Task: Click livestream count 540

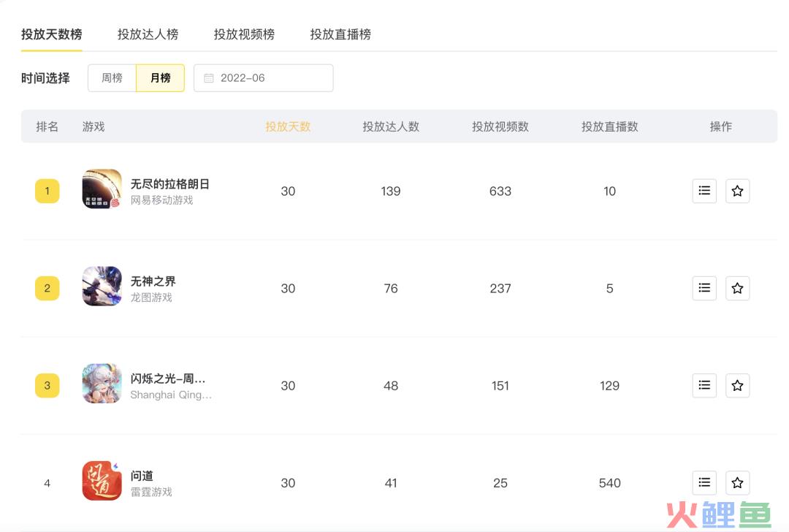Action: tap(610, 483)
